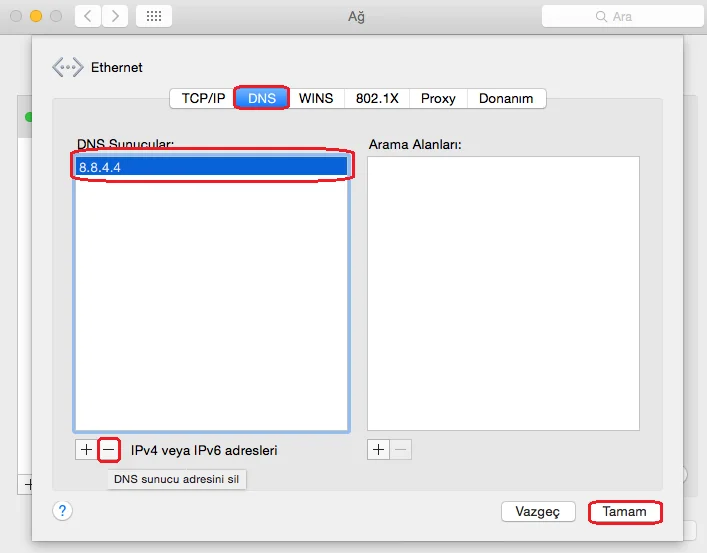Screen dimensions: 707x553
Task: Cancel with the Vazgeç button
Action: (538, 512)
